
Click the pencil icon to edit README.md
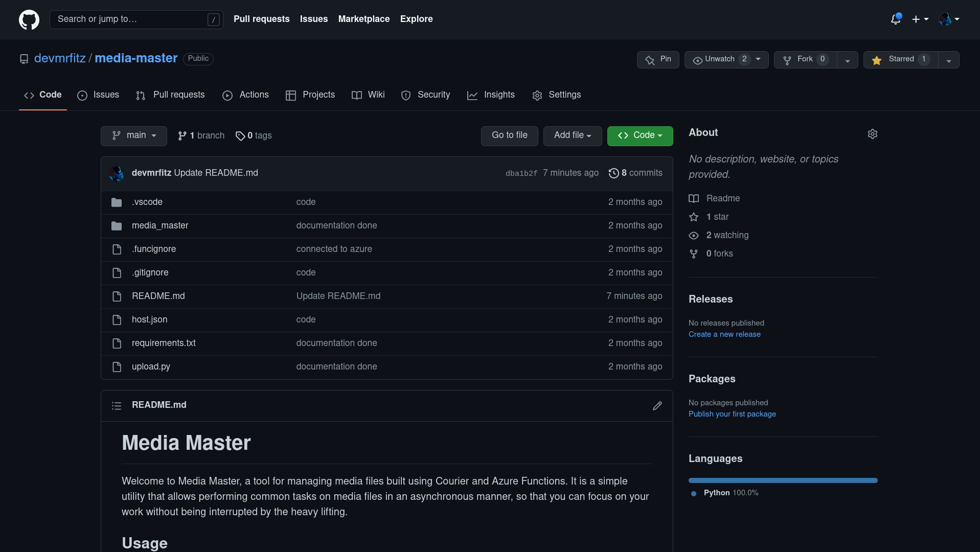pyautogui.click(x=657, y=405)
